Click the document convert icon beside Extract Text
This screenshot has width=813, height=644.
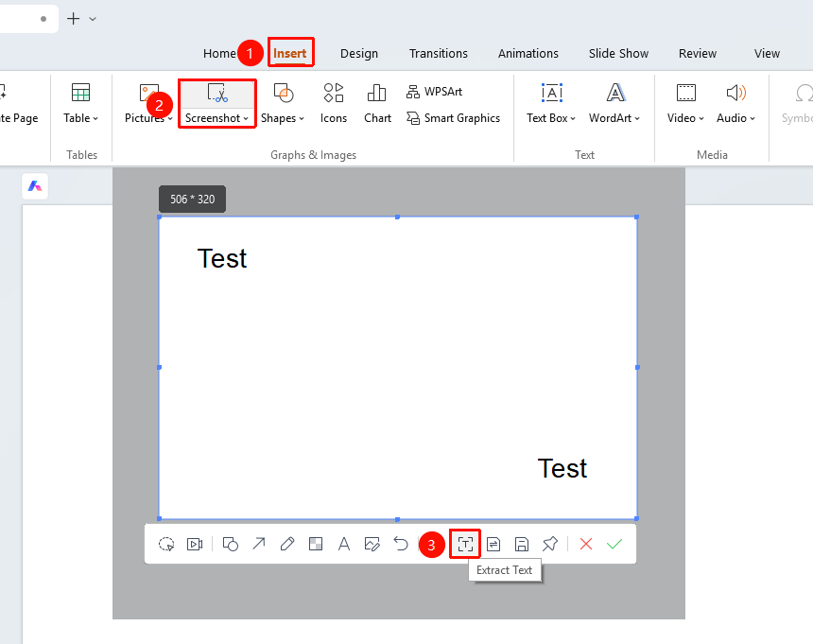tap(493, 544)
